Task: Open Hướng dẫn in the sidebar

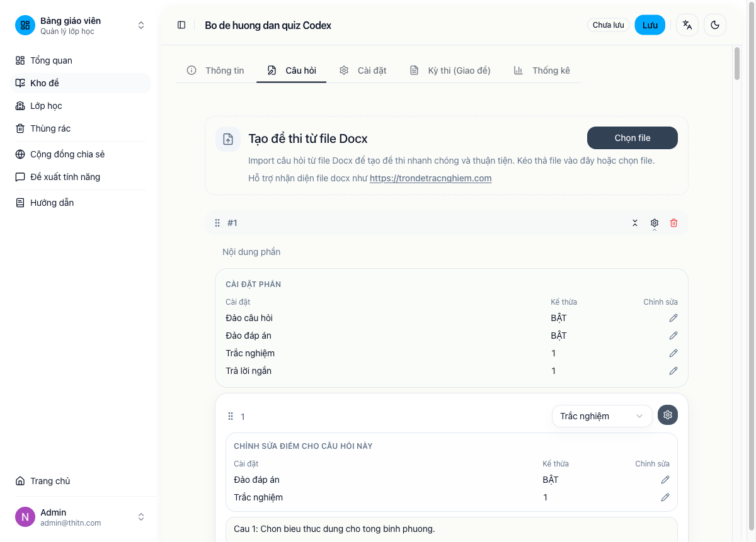Action: (x=81, y=203)
